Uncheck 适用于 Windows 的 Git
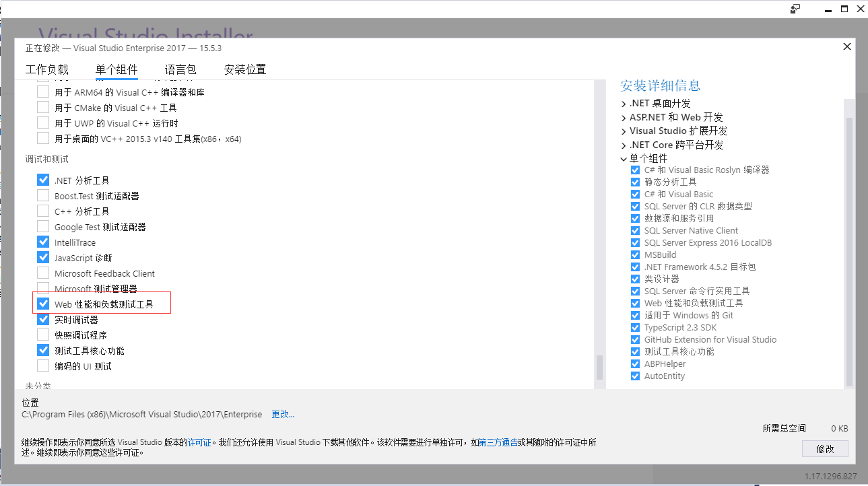This screenshot has height=486, width=868. [635, 316]
